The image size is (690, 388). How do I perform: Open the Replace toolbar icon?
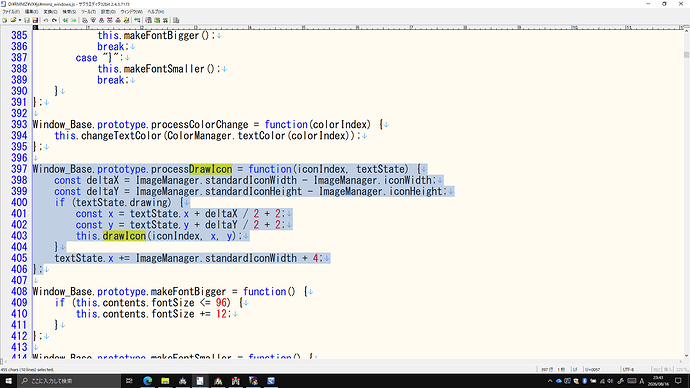point(110,20)
